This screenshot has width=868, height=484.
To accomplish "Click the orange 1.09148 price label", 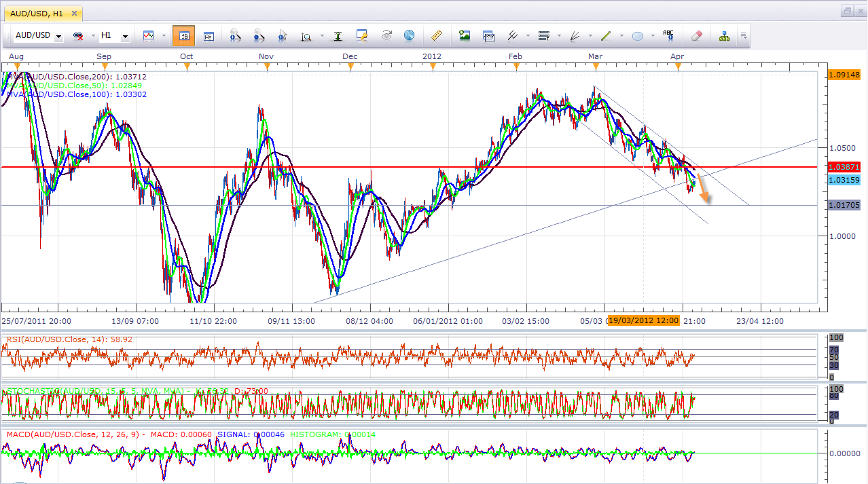I will point(844,75).
